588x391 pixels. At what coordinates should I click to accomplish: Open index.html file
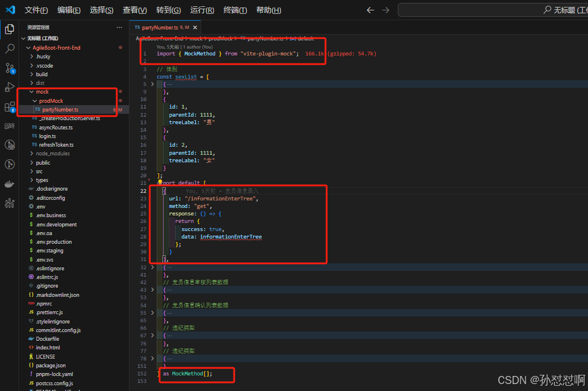[x=47, y=348]
